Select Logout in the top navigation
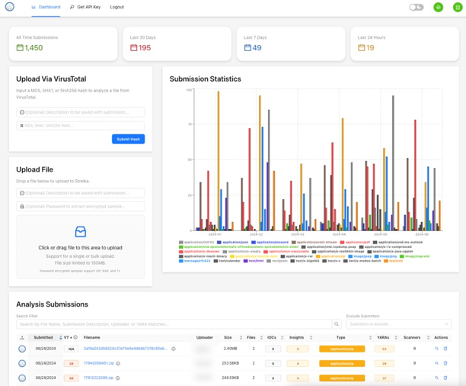Image resolution: width=466 pixels, height=386 pixels. tap(117, 7)
